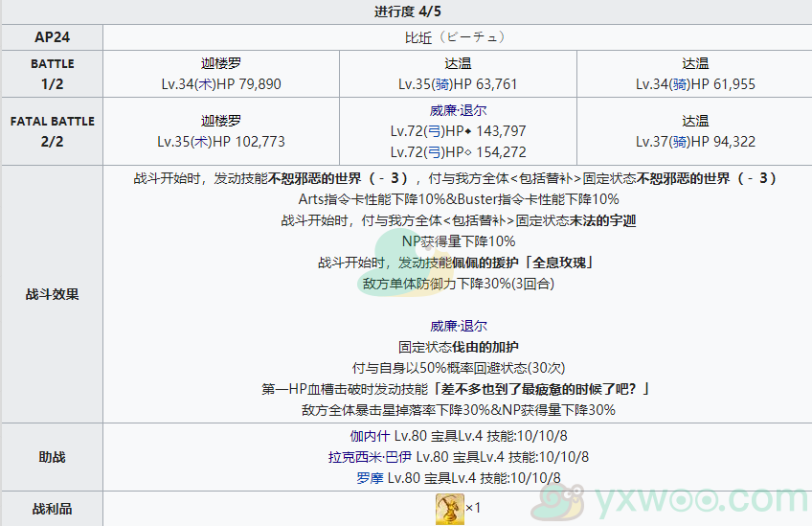Image resolution: width=812 pixels, height=526 pixels.
Task: Select the 固定状态未法的宇迦 line
Action: pyautogui.click(x=459, y=220)
